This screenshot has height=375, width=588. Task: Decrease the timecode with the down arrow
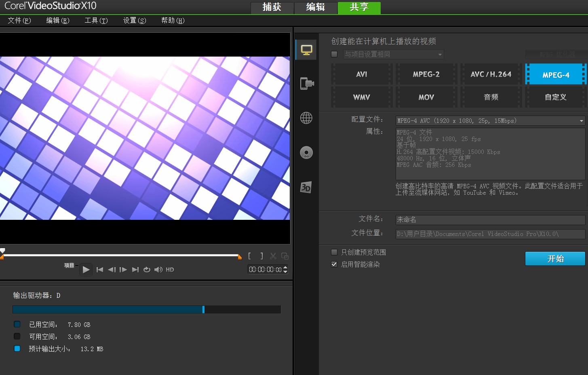[285, 272]
